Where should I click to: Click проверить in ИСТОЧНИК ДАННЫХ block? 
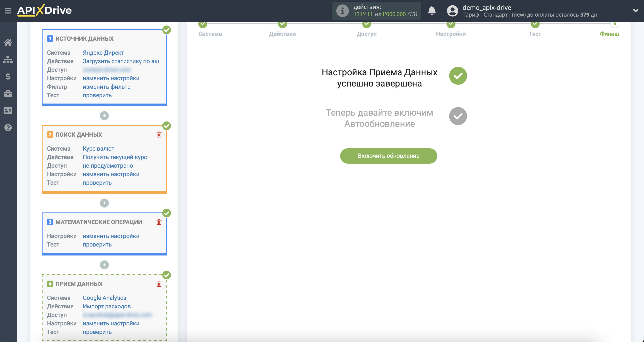click(x=97, y=95)
